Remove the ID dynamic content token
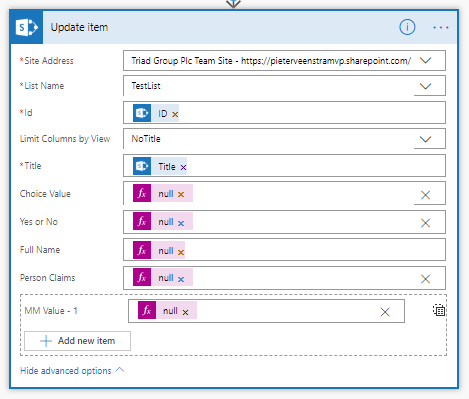This screenshot has width=469, height=399. pyautogui.click(x=175, y=114)
